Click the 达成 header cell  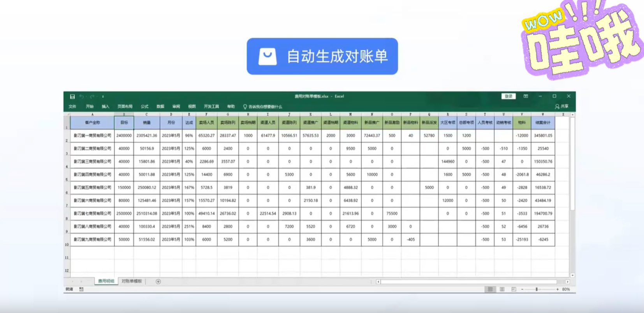click(x=189, y=123)
